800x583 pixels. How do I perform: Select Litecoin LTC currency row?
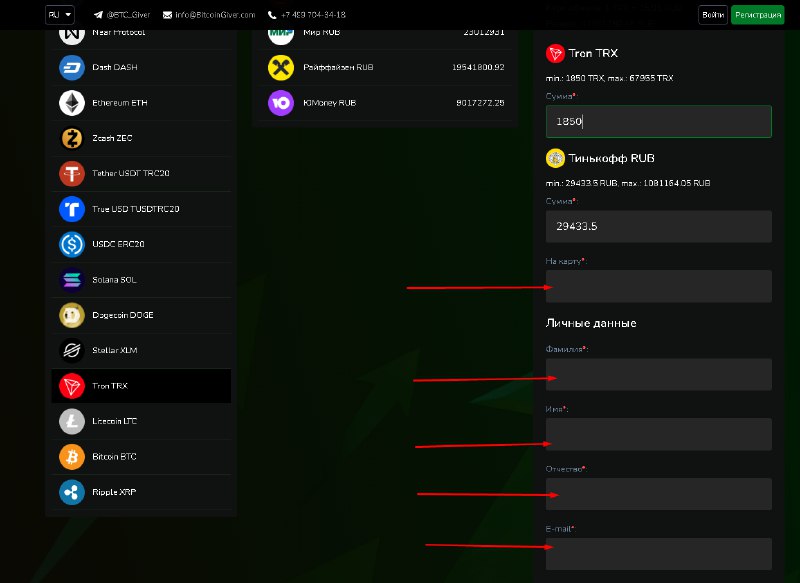[141, 421]
